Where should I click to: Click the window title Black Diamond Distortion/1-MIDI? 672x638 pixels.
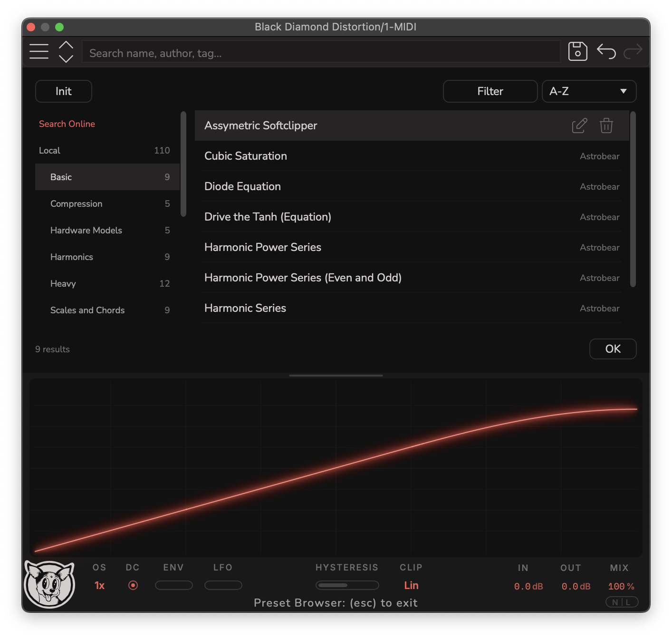336,27
